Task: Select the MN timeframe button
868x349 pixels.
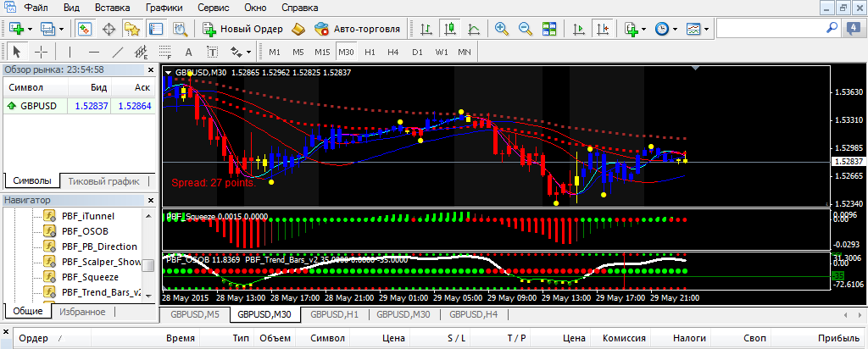Action: pos(465,52)
